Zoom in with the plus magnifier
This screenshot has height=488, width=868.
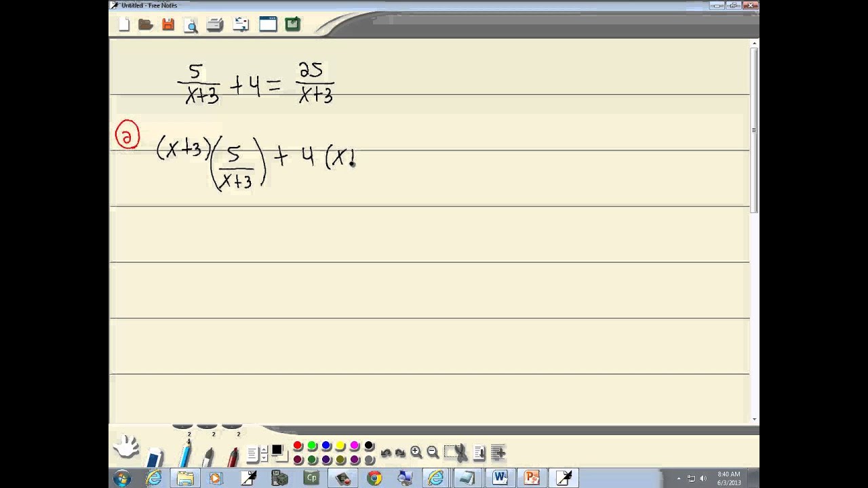click(416, 452)
